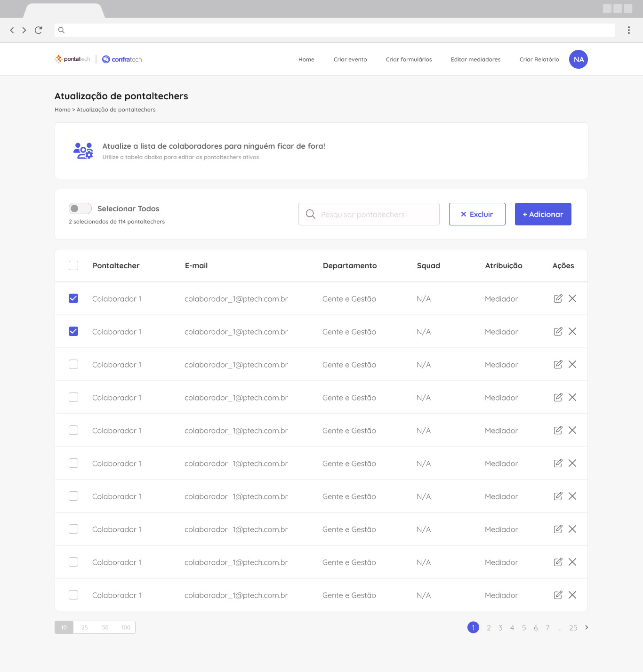Go to page 2
Screen dimensions: 643x672
click(x=489, y=628)
